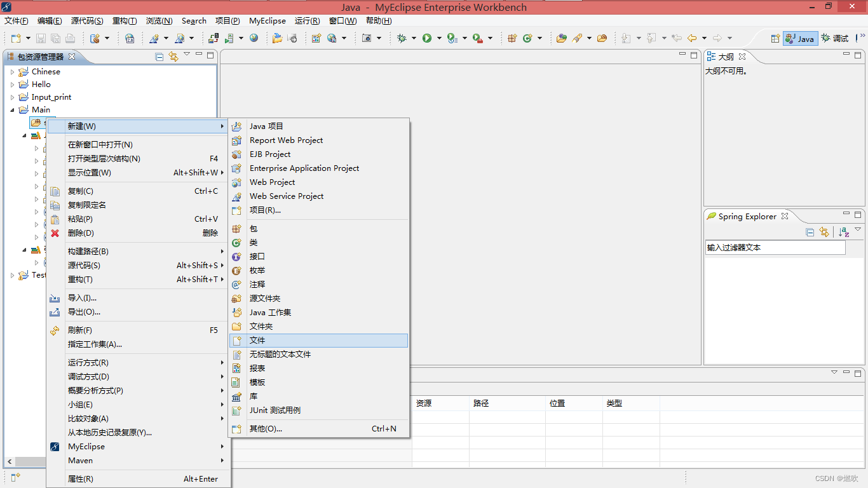Open the MyEclipse menu bar item
868x488 pixels.
[x=267, y=21]
